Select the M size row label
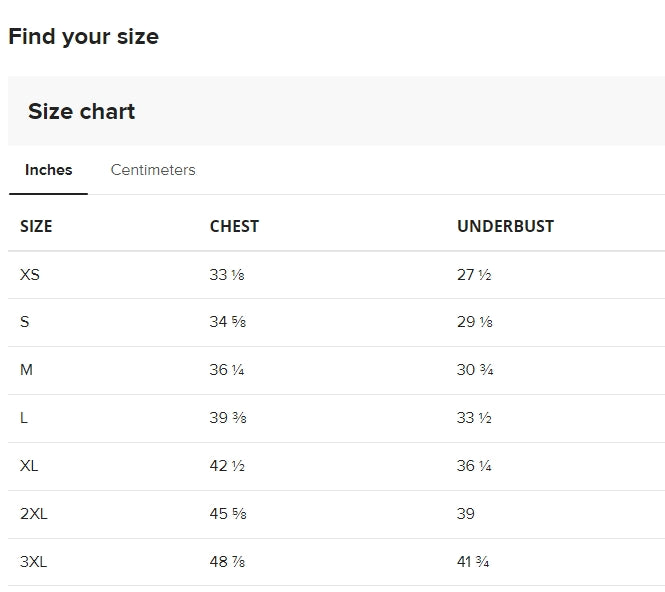Viewport: 665px width, 592px height. click(x=26, y=370)
